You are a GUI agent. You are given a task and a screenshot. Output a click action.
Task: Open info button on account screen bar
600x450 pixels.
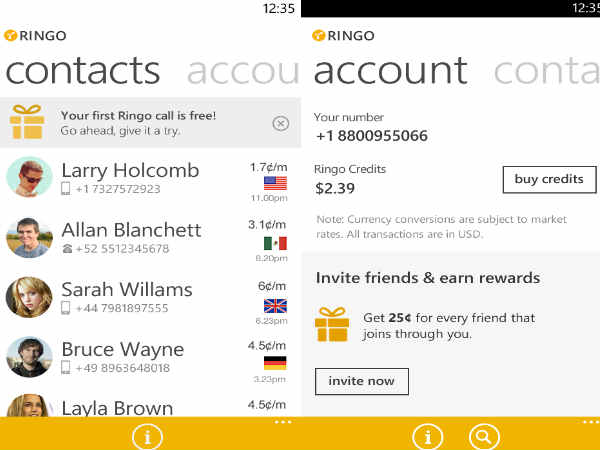tap(428, 437)
